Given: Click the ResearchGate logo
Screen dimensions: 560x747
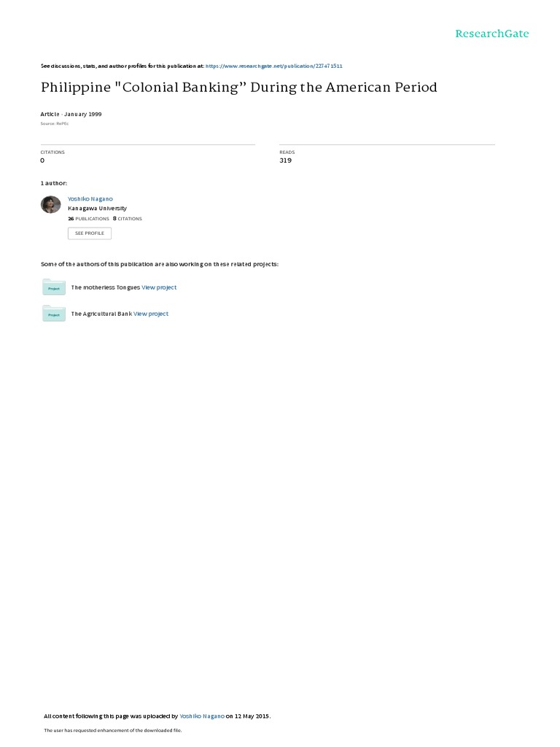Looking at the screenshot, I should click(491, 34).
